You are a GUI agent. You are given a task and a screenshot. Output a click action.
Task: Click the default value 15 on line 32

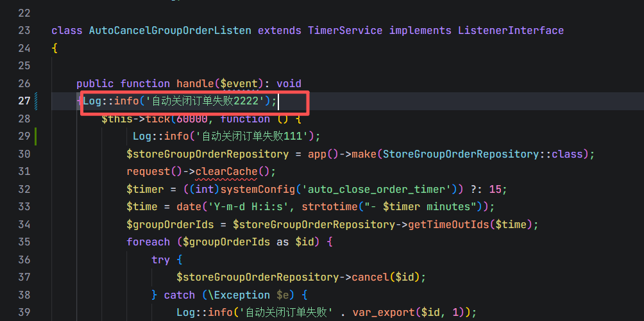(495, 189)
